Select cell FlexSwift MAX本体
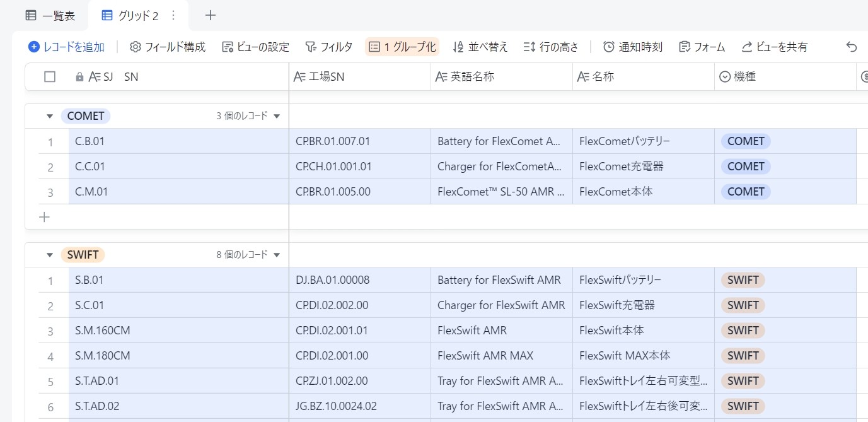 pos(644,356)
